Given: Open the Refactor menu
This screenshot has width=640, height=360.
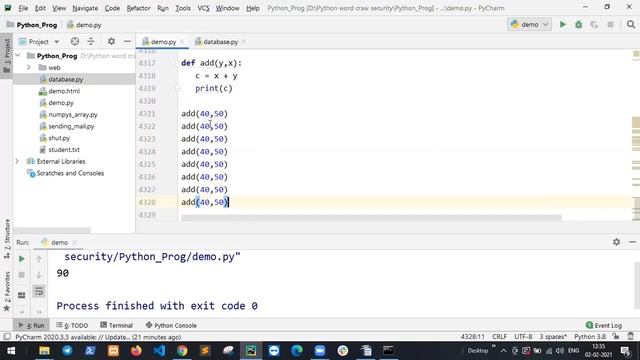Looking at the screenshot, I should pyautogui.click(x=138, y=8).
